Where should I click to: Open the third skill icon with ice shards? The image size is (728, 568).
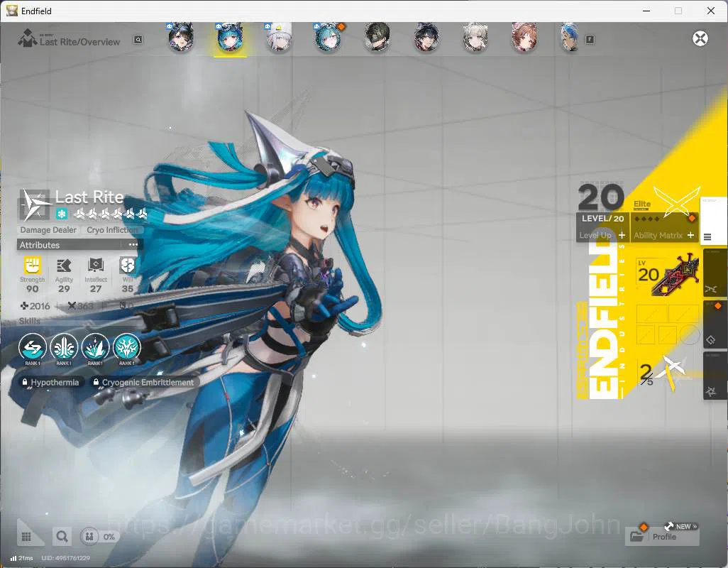pyautogui.click(x=95, y=348)
